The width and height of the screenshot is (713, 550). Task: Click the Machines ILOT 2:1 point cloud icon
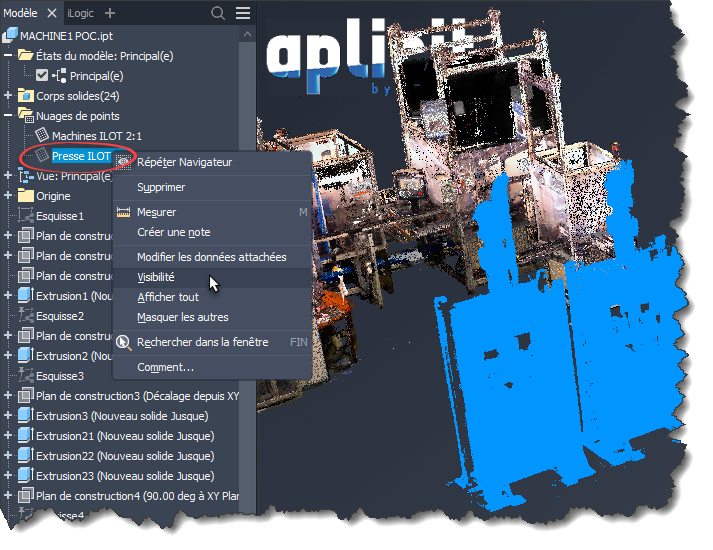click(42, 135)
